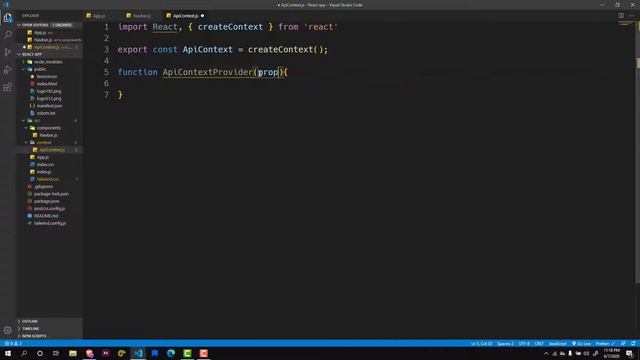Change indentation via Spaces: 2

tap(505, 344)
